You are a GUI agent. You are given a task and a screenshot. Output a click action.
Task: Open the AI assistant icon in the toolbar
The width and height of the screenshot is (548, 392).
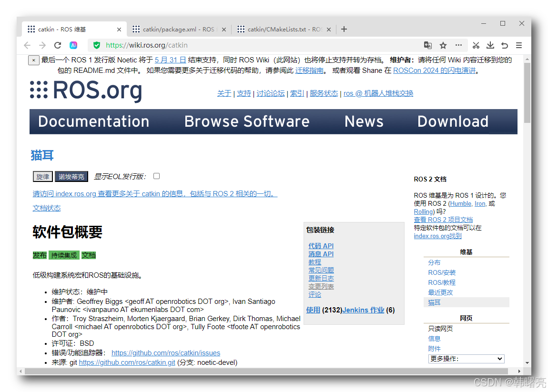pyautogui.click(x=73, y=45)
